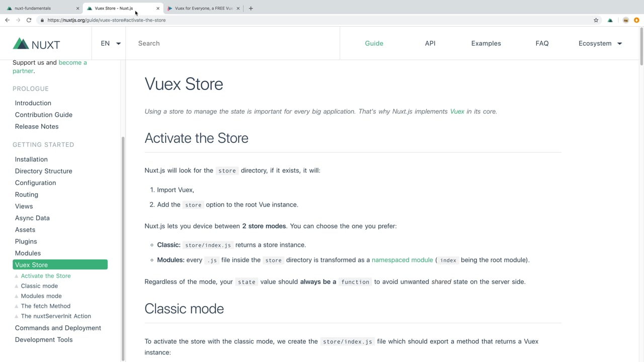Switch to the nuxt-fundamentals tab
Image resolution: width=644 pixels, height=362 pixels.
(41, 8)
